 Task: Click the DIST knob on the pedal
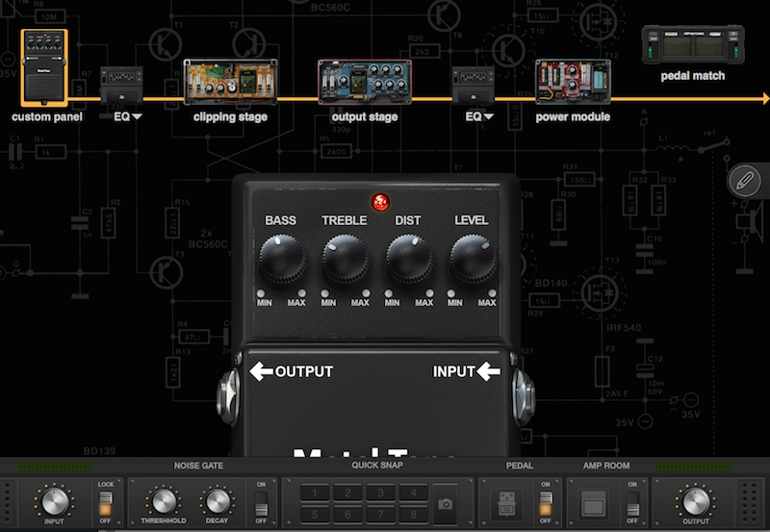click(x=408, y=260)
